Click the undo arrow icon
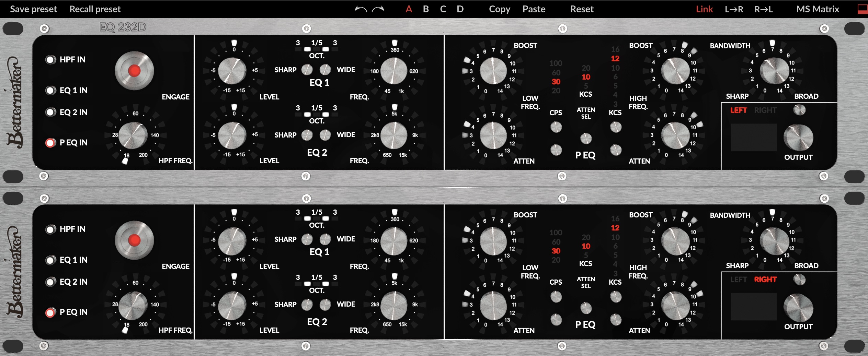 pyautogui.click(x=361, y=9)
